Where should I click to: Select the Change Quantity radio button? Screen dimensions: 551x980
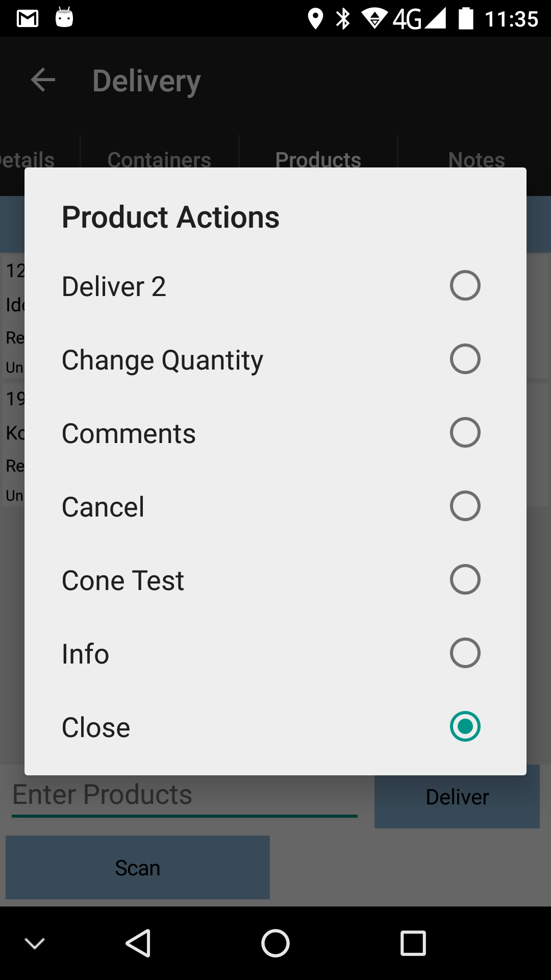click(x=465, y=359)
